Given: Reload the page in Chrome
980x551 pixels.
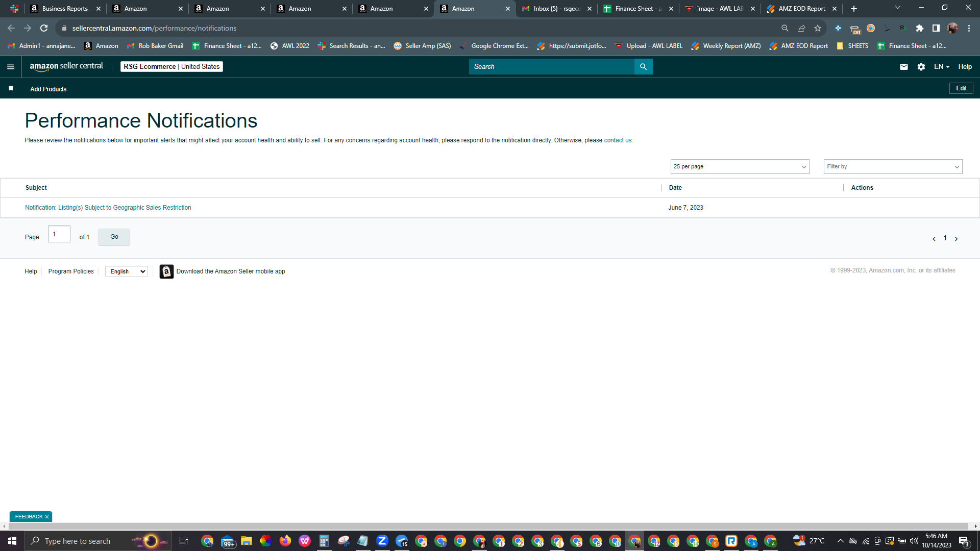Looking at the screenshot, I should tap(44, 28).
